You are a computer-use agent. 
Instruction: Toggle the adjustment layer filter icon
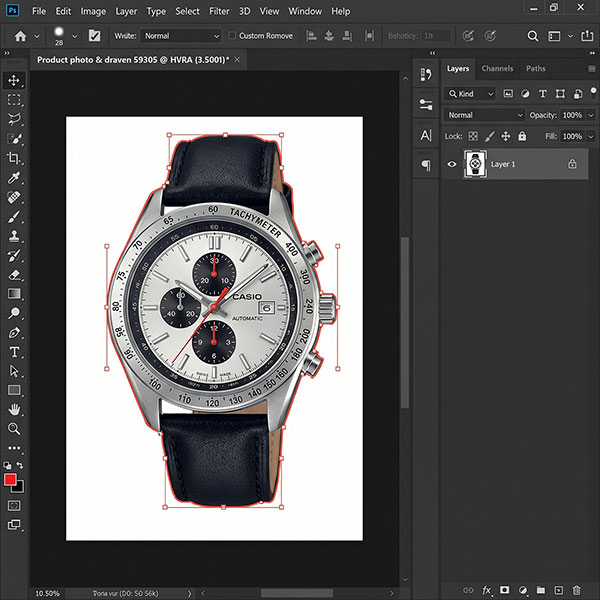pyautogui.click(x=525, y=94)
